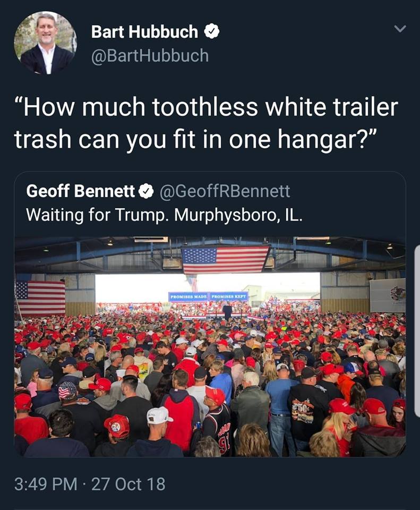Visit the @BartHubbuch handle link
The height and width of the screenshot is (510, 420).
tap(150, 56)
